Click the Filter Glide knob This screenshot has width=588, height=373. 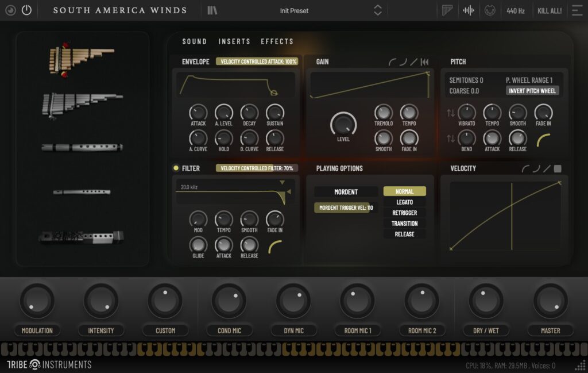tap(198, 245)
